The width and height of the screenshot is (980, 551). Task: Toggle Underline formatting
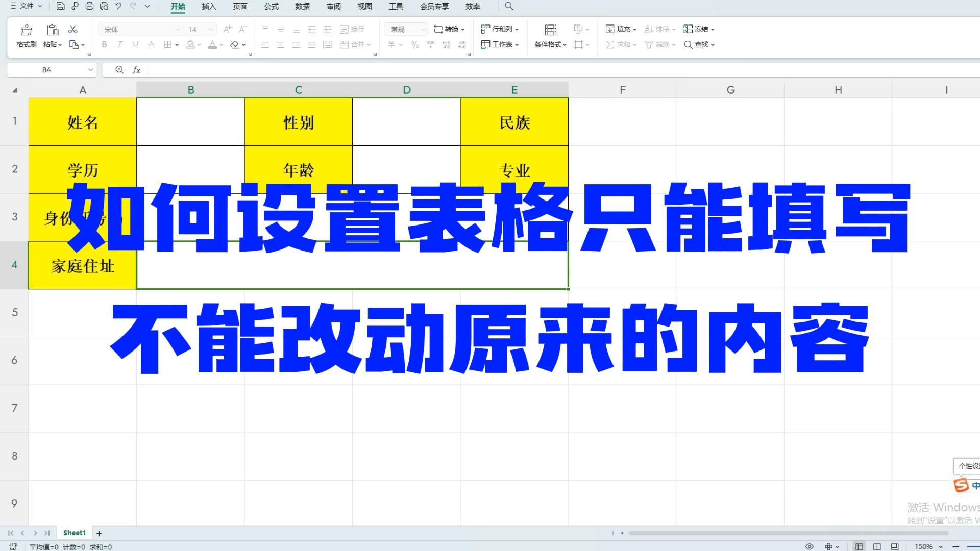135,45
